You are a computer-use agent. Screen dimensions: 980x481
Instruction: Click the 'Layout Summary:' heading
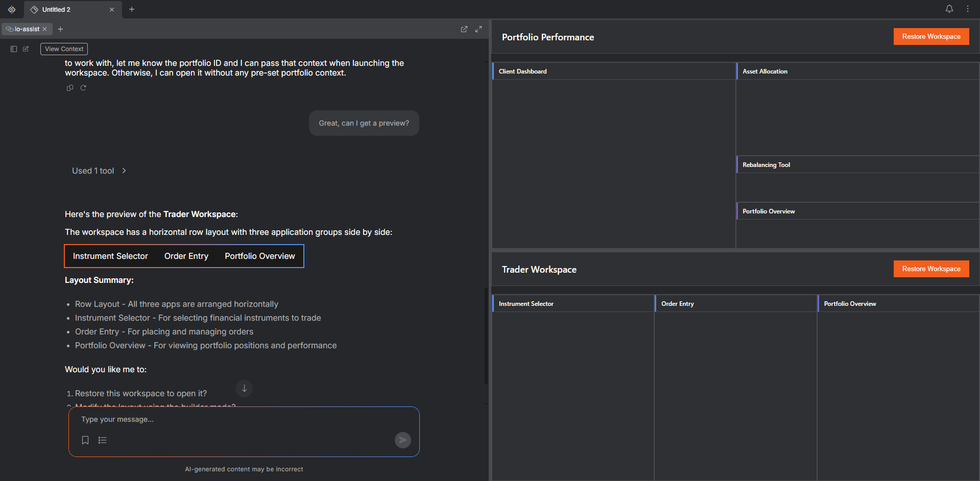point(99,280)
